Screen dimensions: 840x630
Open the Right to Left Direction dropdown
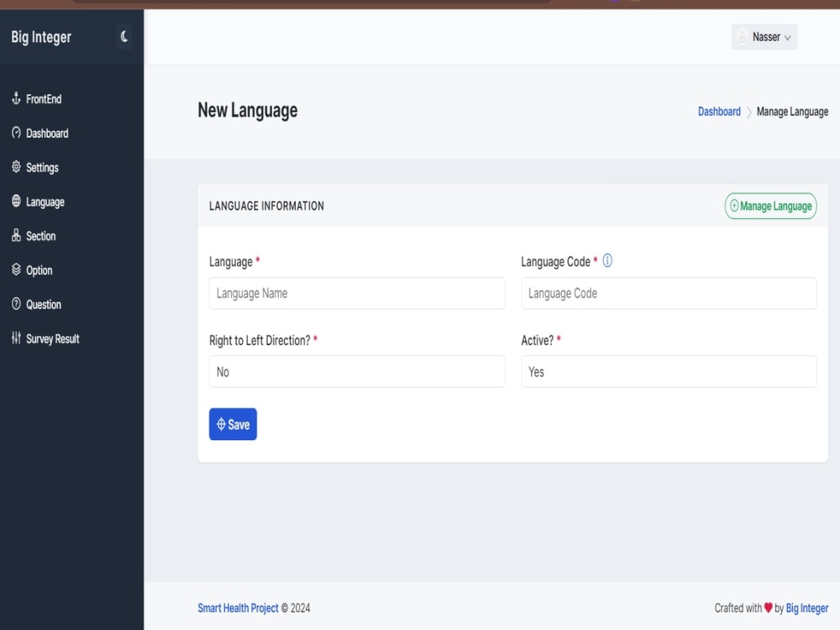[357, 371]
